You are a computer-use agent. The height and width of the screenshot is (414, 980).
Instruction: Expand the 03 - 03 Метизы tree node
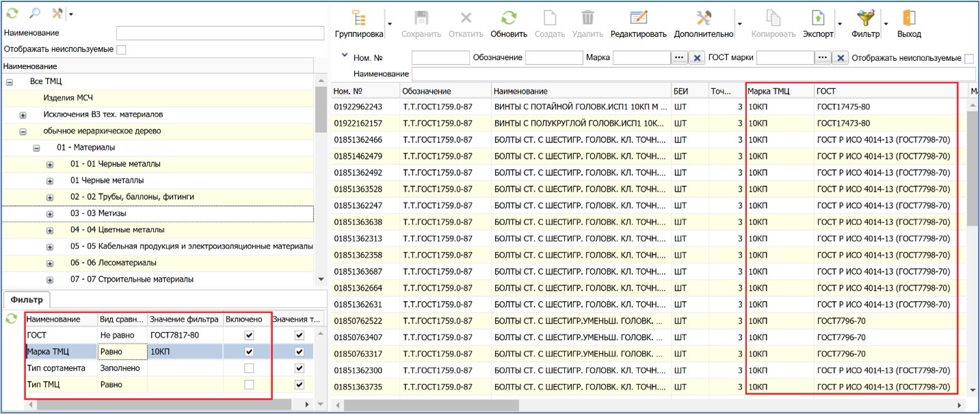(x=50, y=214)
